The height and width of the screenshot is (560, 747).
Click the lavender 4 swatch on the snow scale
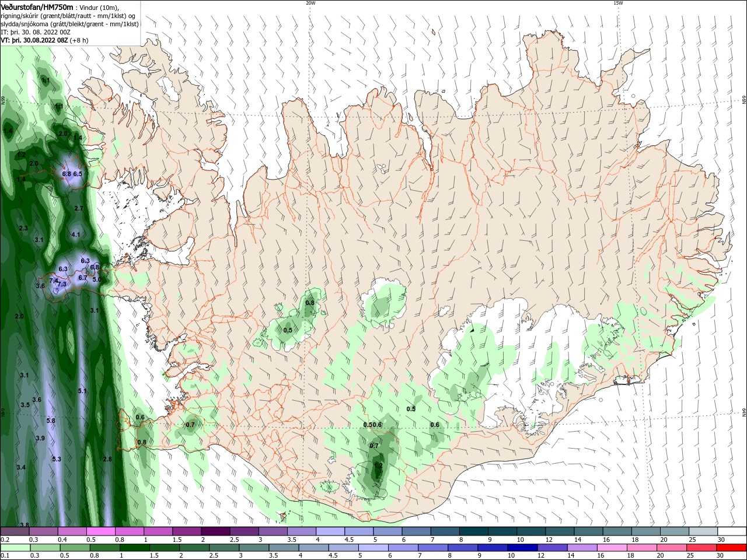pyautogui.click(x=330, y=531)
